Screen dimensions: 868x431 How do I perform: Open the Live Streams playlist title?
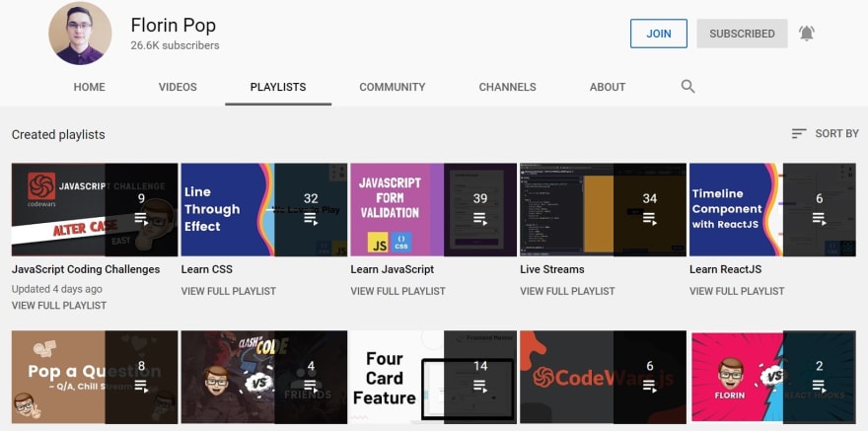pos(552,269)
